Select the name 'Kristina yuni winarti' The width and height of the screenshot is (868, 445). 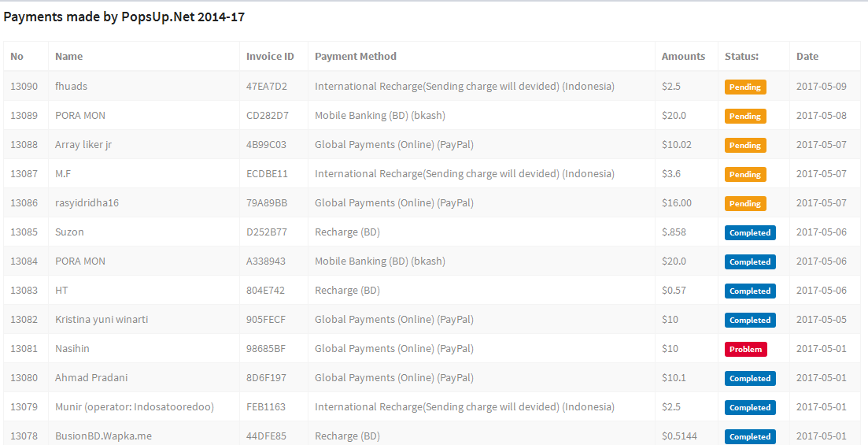point(102,319)
